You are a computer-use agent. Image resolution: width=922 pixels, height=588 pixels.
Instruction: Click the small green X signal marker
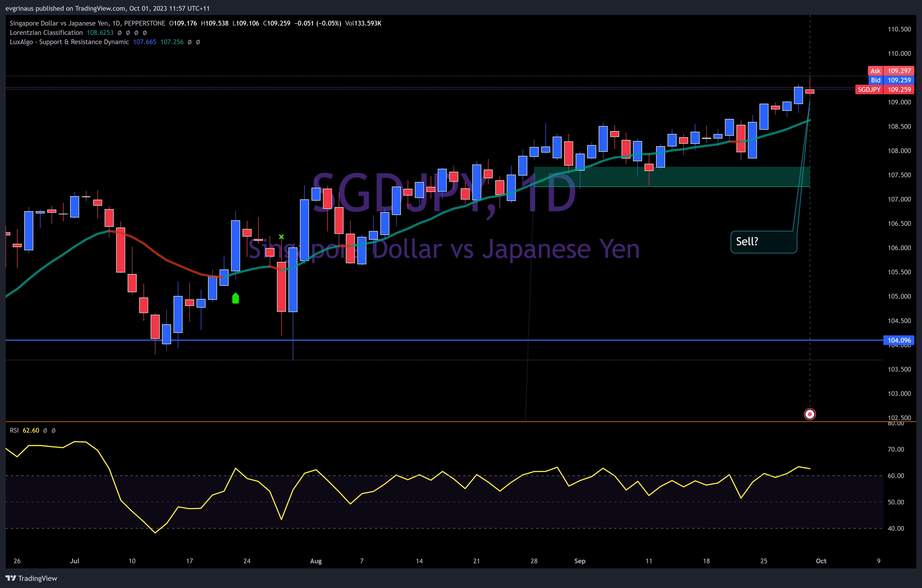click(x=281, y=237)
